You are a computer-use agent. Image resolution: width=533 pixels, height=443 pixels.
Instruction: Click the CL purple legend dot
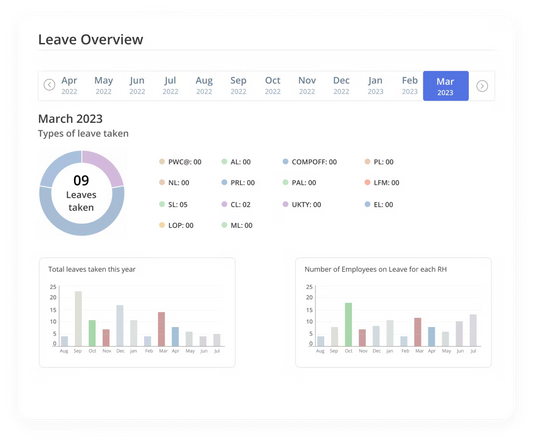[x=224, y=204]
